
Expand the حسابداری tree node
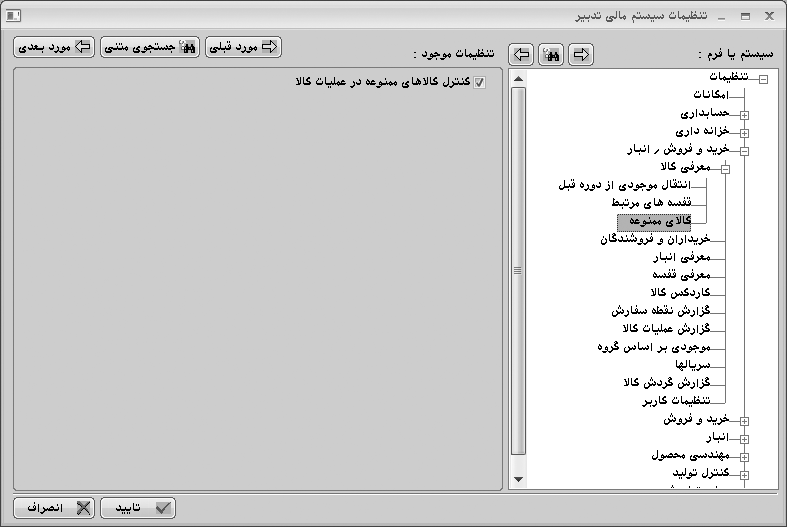point(743,115)
